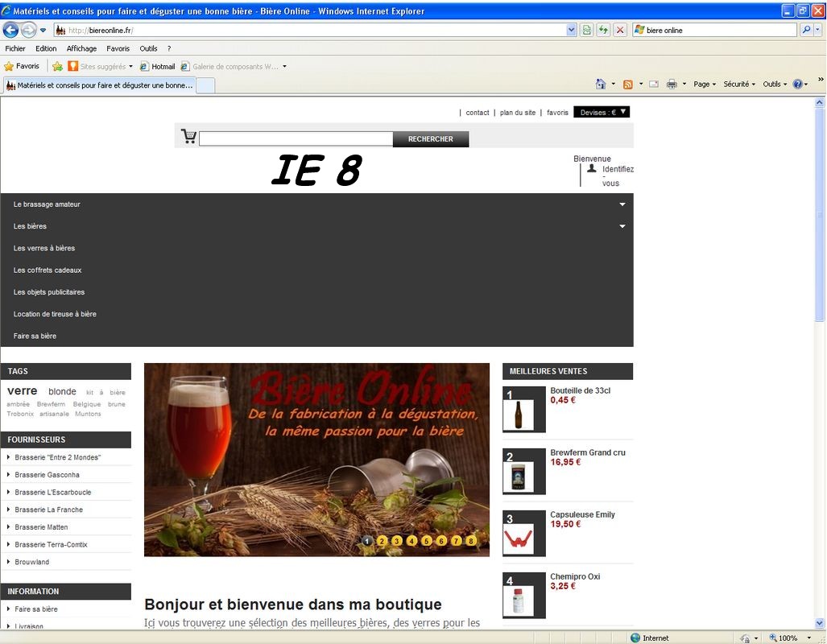Click the verre tag
Viewport: 827px width, 644px height.
click(23, 391)
